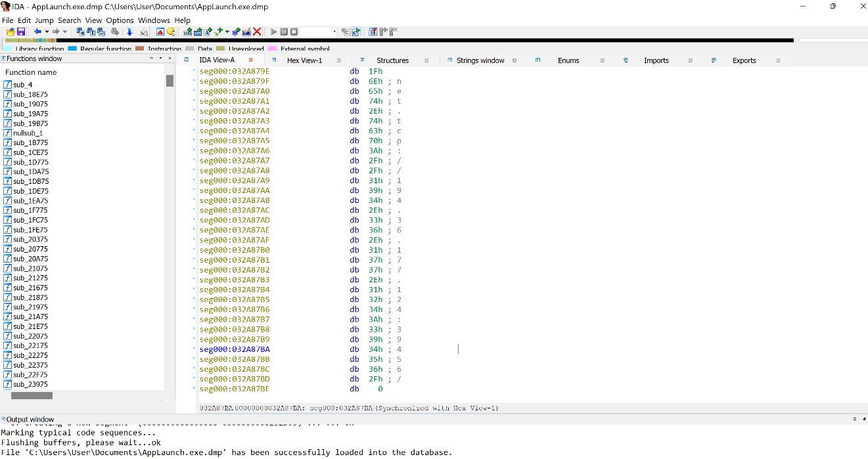Open the Help menu

[182, 20]
